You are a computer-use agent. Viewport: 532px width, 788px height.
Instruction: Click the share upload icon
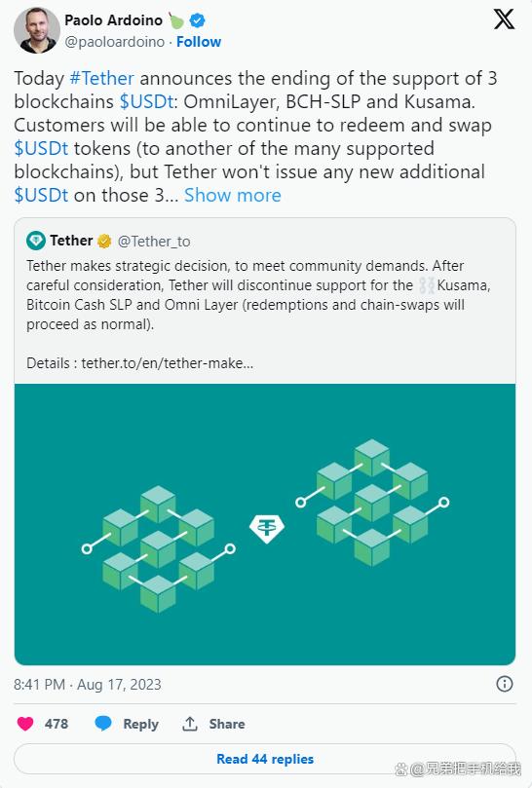click(190, 724)
